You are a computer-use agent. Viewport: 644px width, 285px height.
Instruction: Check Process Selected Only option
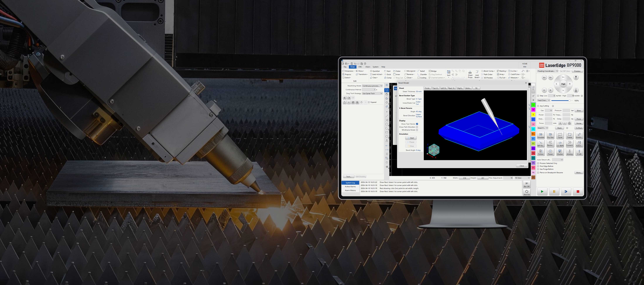point(538,163)
